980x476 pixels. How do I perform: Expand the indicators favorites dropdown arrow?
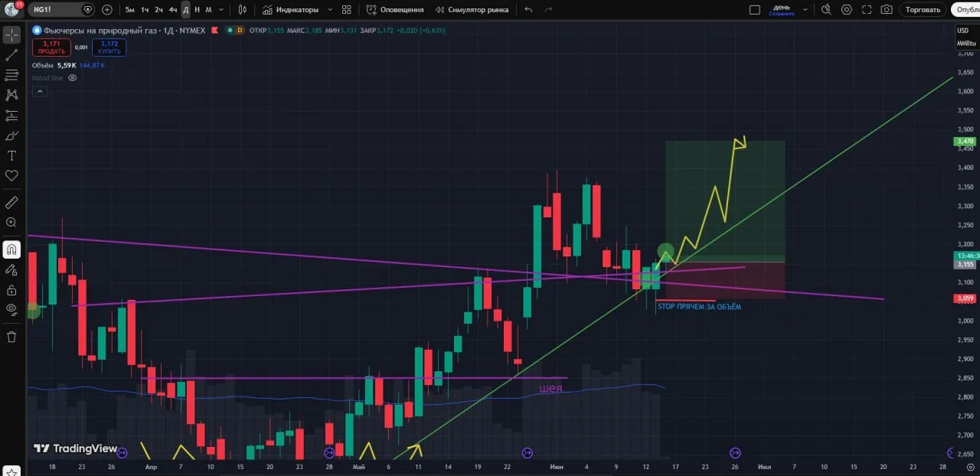coord(330,10)
